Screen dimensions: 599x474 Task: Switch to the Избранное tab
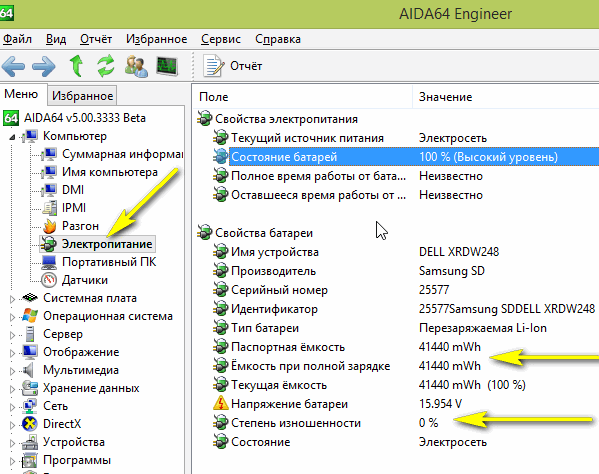[82, 95]
